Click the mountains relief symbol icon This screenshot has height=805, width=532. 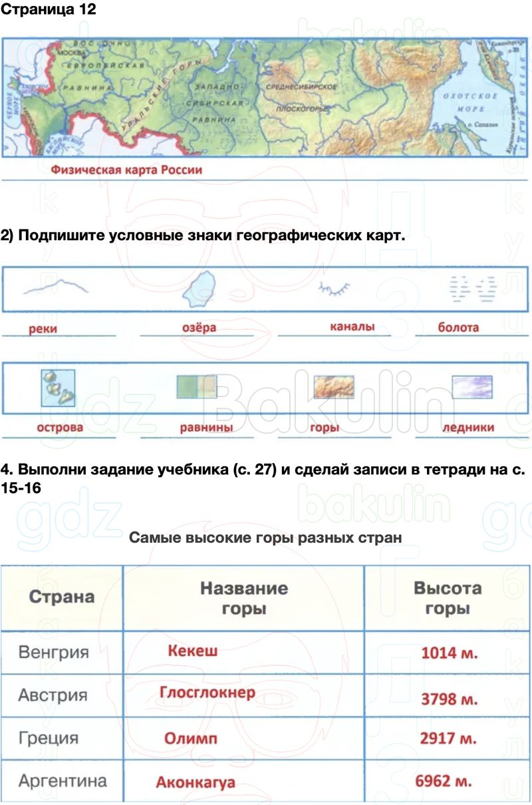point(334,387)
